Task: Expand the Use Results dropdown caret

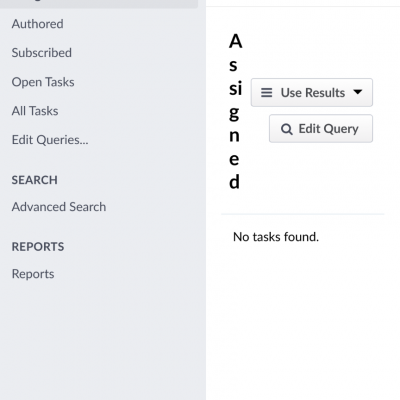Action: pos(358,92)
